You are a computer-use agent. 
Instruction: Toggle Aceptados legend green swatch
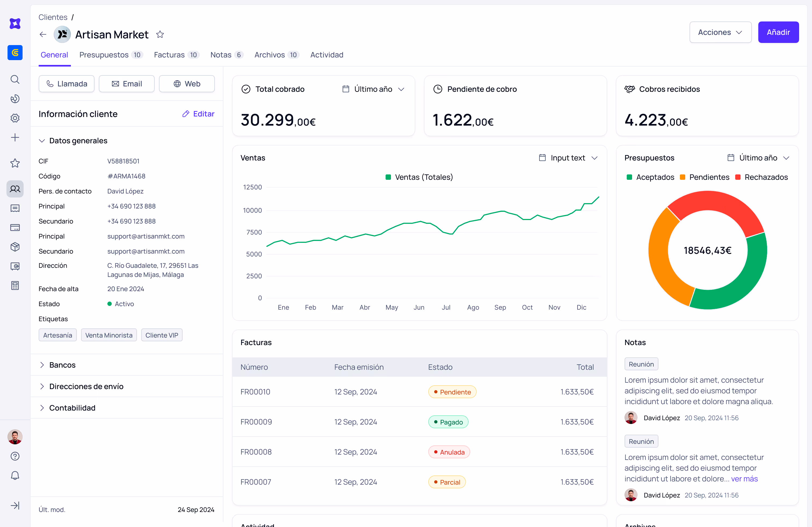tap(629, 177)
